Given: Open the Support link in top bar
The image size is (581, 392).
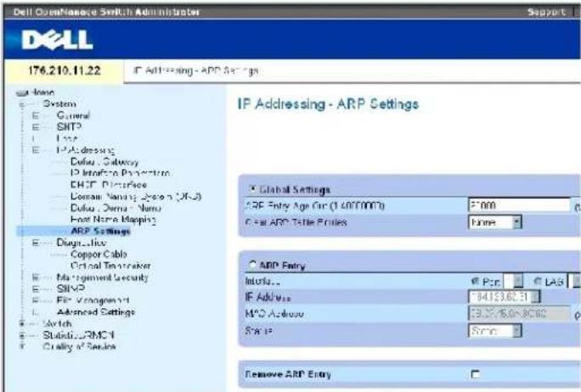Looking at the screenshot, I should click(x=546, y=12).
